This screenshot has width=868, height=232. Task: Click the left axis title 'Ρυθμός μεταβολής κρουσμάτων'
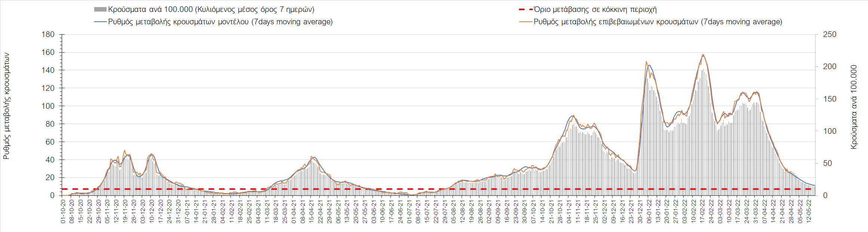pos(6,106)
